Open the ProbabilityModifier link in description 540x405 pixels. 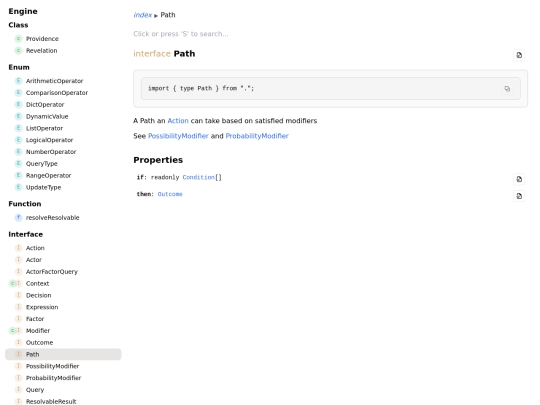point(257,136)
